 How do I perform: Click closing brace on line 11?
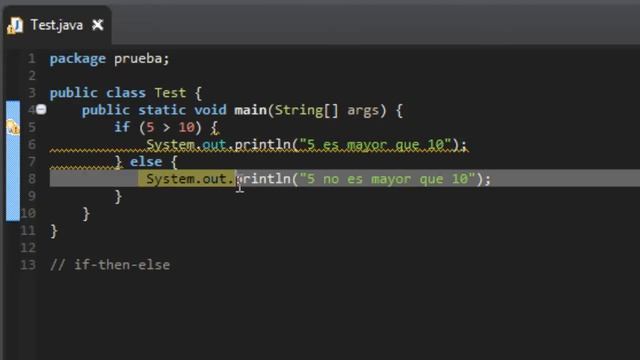point(54,231)
